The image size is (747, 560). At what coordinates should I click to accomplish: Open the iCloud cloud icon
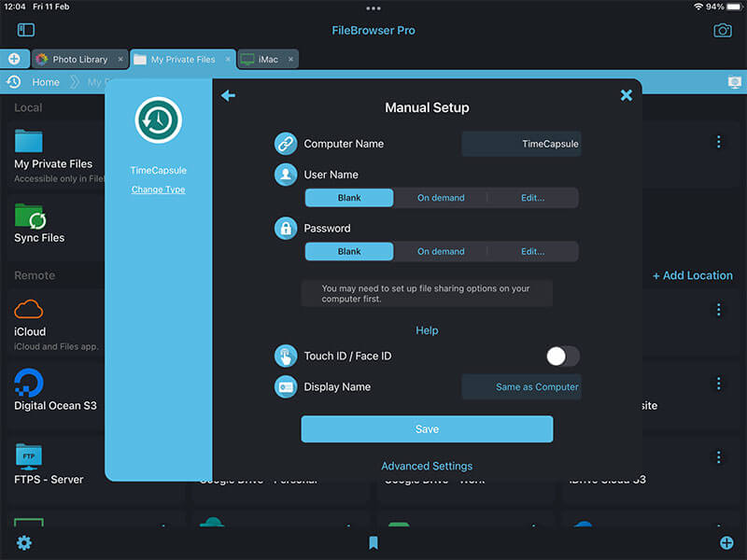coord(29,310)
